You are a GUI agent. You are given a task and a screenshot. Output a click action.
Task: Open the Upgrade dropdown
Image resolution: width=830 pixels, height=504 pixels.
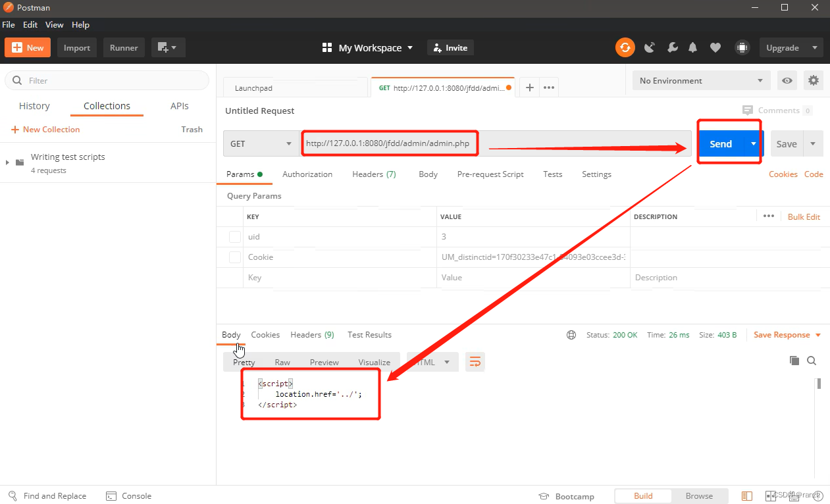[x=791, y=47]
